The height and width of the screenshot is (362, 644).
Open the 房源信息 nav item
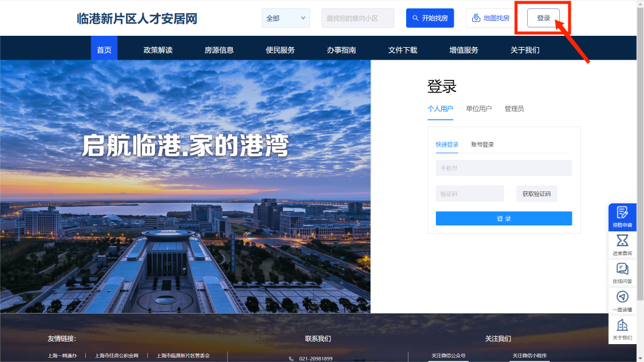pos(219,49)
